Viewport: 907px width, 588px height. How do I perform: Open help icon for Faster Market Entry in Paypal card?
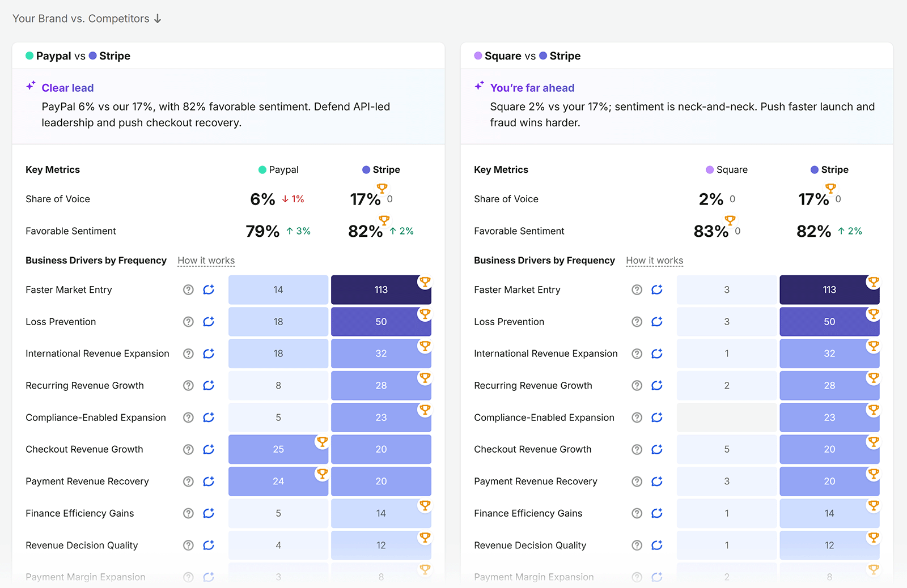pos(188,289)
